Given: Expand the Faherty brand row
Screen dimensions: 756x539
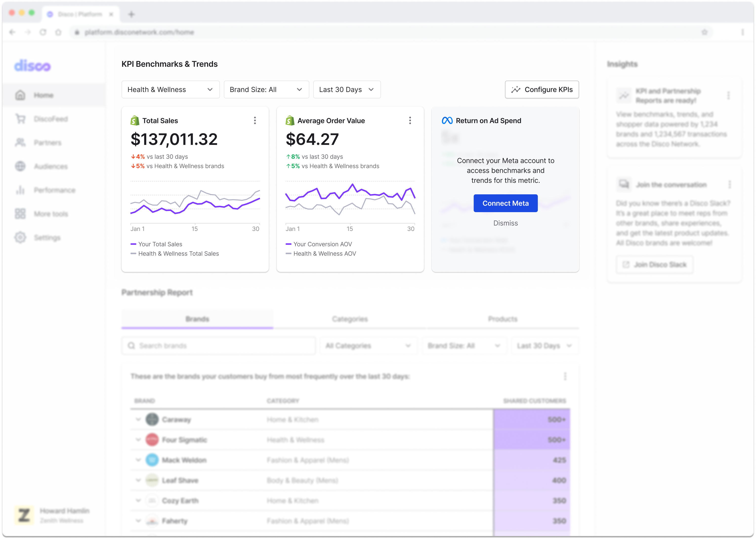Looking at the screenshot, I should tap(138, 521).
